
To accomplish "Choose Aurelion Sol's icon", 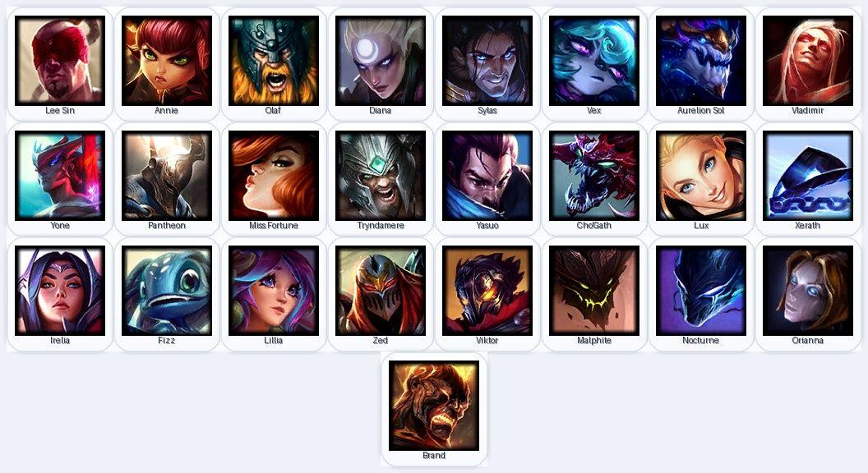I will [701, 61].
